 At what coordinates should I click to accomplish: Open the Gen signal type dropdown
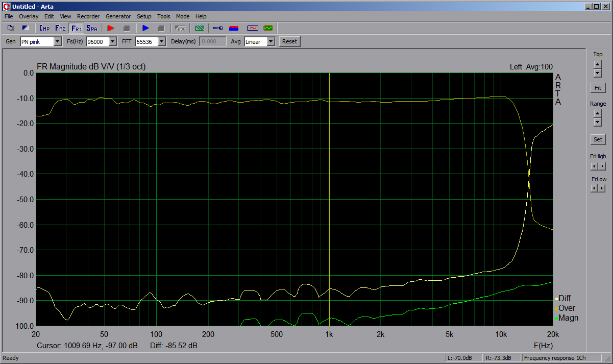click(57, 42)
